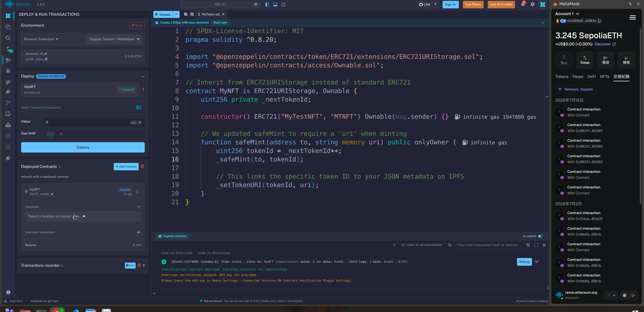Open the Browser Extension environment dropdown
This screenshot has width=644, height=312.
41,39
